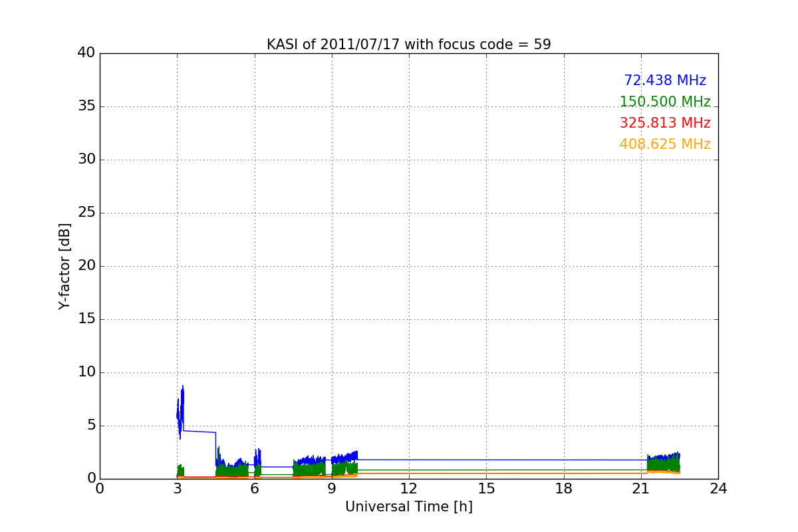The image size is (798, 532).
Task: Click the x-axis tick label 6
Action: click(255, 489)
